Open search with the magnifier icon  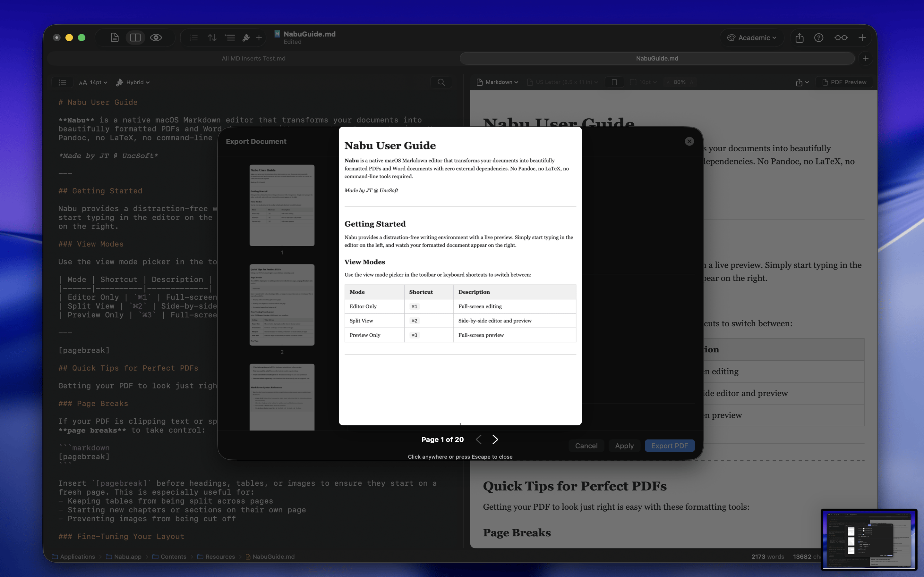pos(441,82)
